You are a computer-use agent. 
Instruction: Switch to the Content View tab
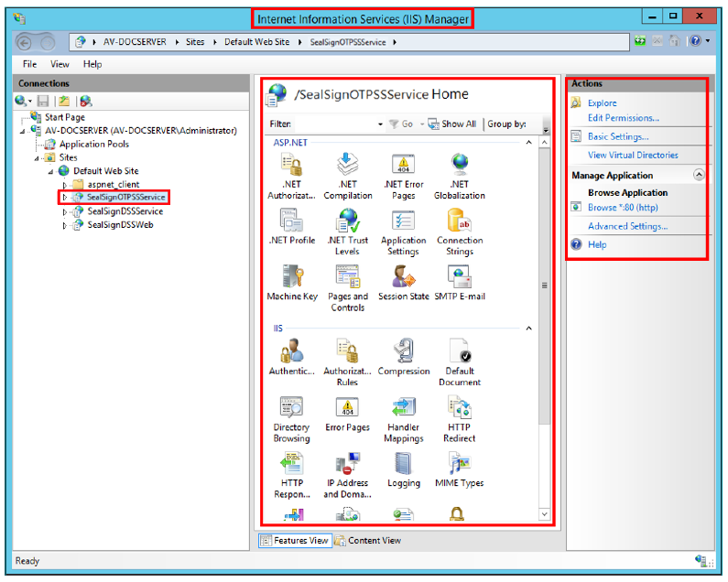[x=368, y=541]
